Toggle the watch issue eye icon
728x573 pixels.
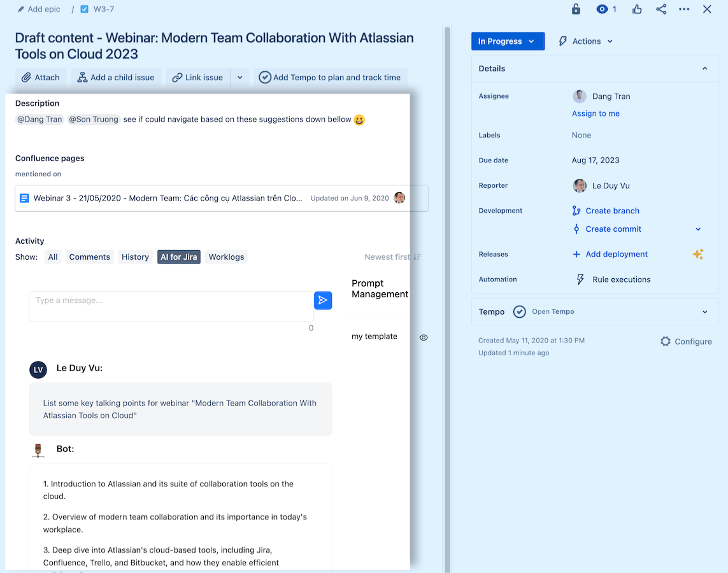[602, 10]
